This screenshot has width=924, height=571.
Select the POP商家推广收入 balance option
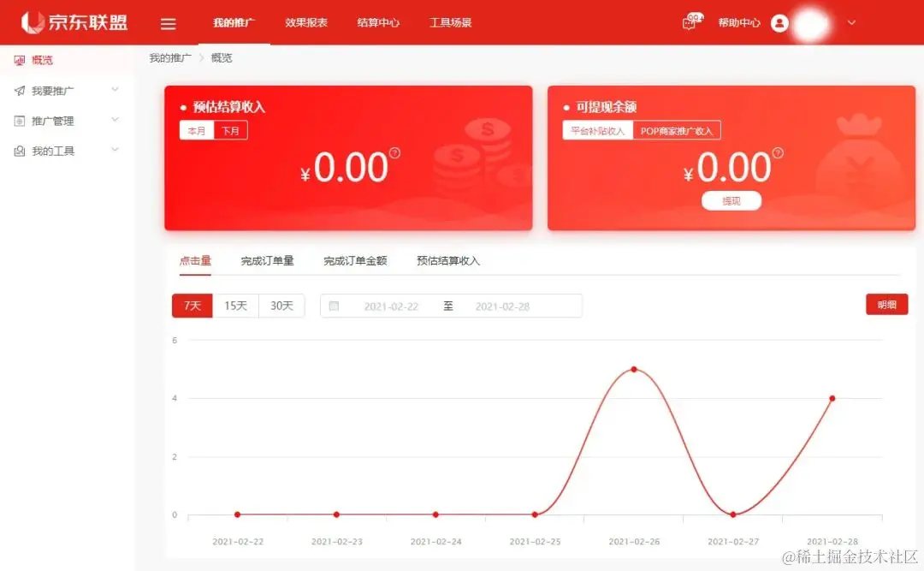point(675,130)
